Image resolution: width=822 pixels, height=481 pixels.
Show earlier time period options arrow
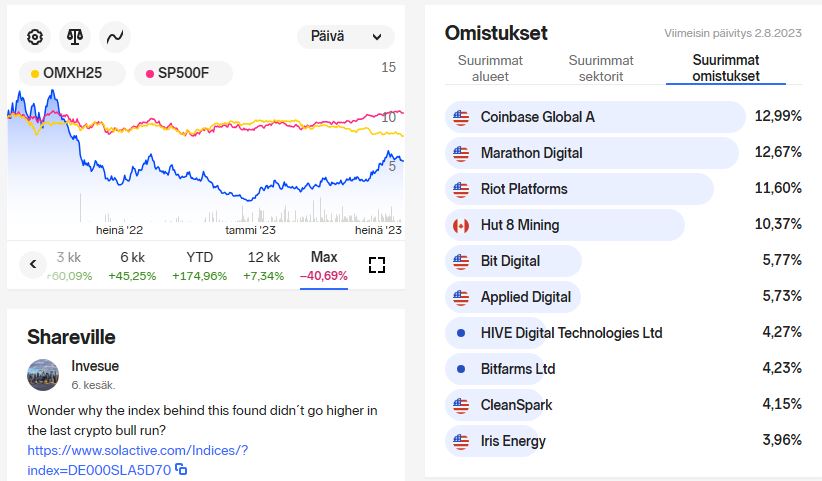pyautogui.click(x=33, y=264)
